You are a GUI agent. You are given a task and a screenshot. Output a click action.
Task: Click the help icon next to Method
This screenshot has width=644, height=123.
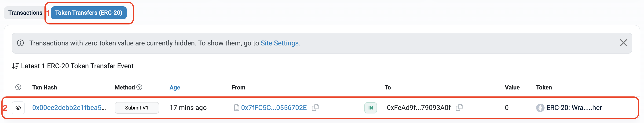pos(139,87)
